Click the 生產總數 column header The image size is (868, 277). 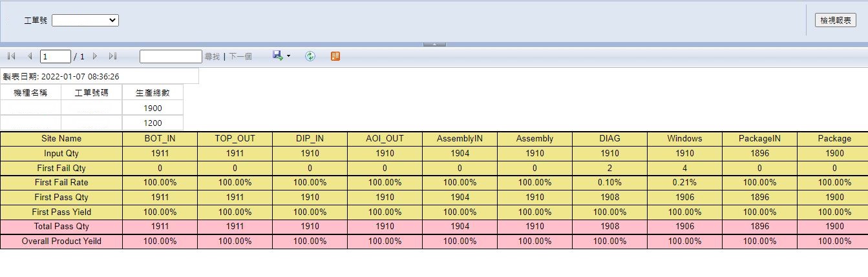coord(153,93)
